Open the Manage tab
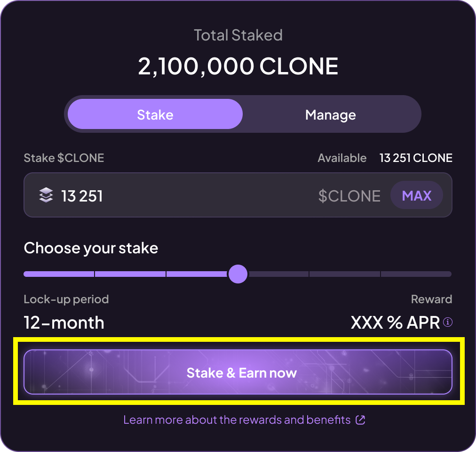Screen dimensions: 476x452 click(330, 114)
